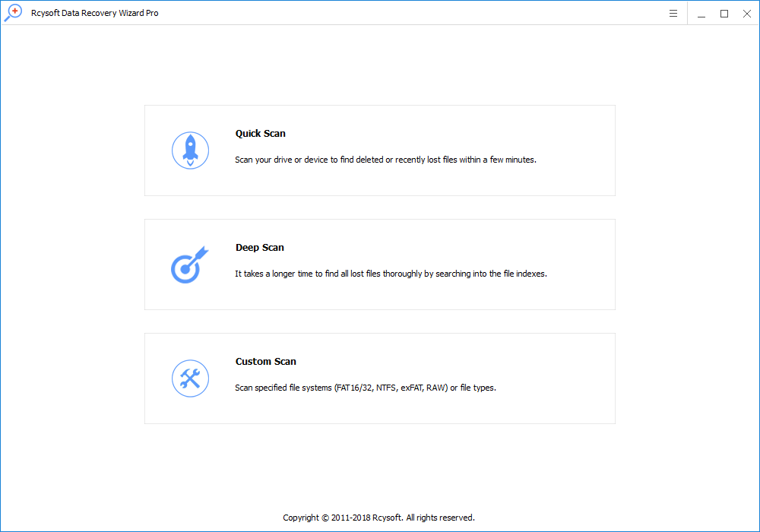Click the Quick Scan description about deleted files
Viewport: 760px width, 532px height.
tap(385, 160)
